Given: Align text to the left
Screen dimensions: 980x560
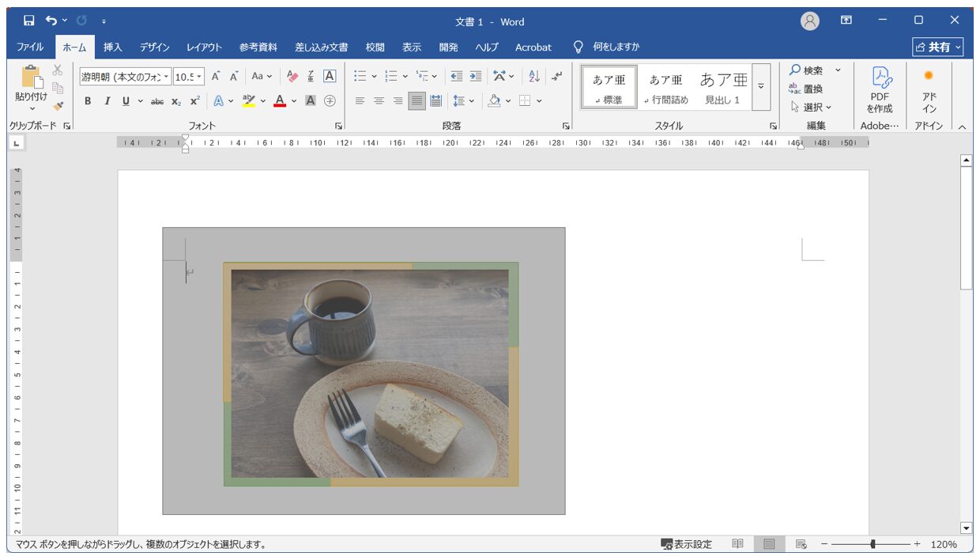Looking at the screenshot, I should tap(360, 100).
